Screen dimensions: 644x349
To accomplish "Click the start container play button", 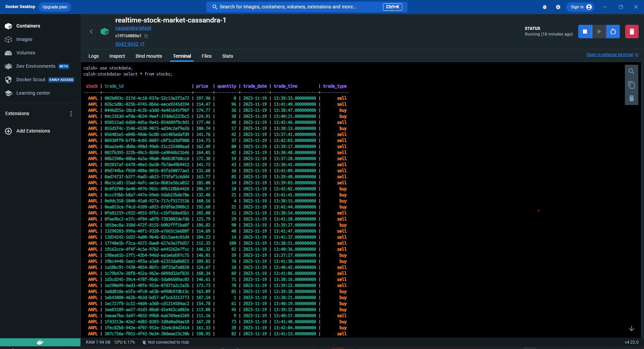I will click(599, 32).
